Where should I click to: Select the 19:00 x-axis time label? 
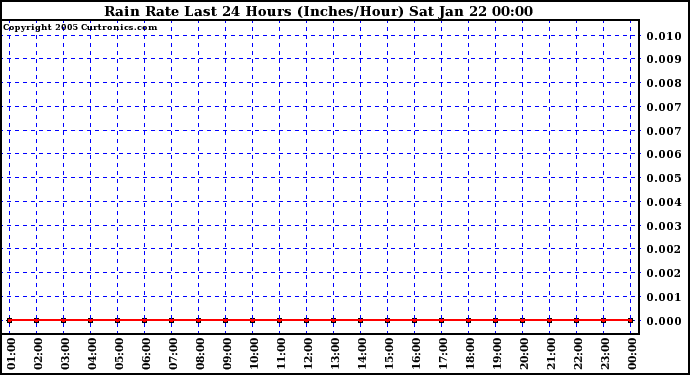(x=498, y=354)
